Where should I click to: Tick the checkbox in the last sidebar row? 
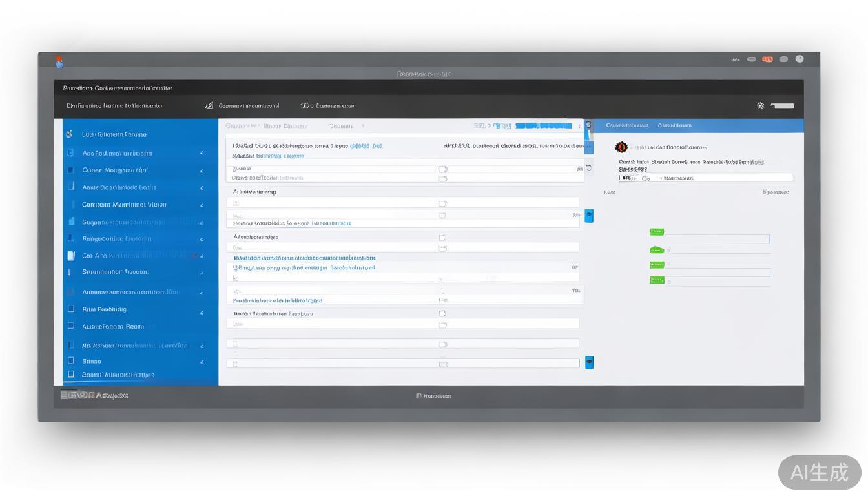(71, 375)
